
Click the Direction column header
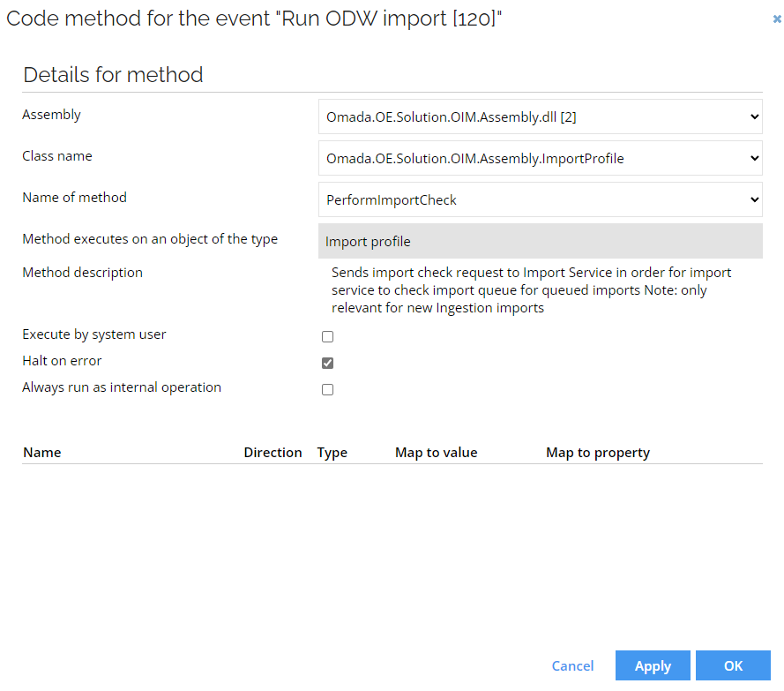[x=273, y=453]
